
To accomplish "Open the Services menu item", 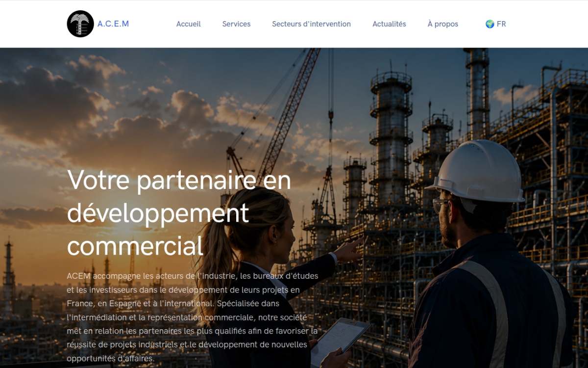I will coord(236,24).
